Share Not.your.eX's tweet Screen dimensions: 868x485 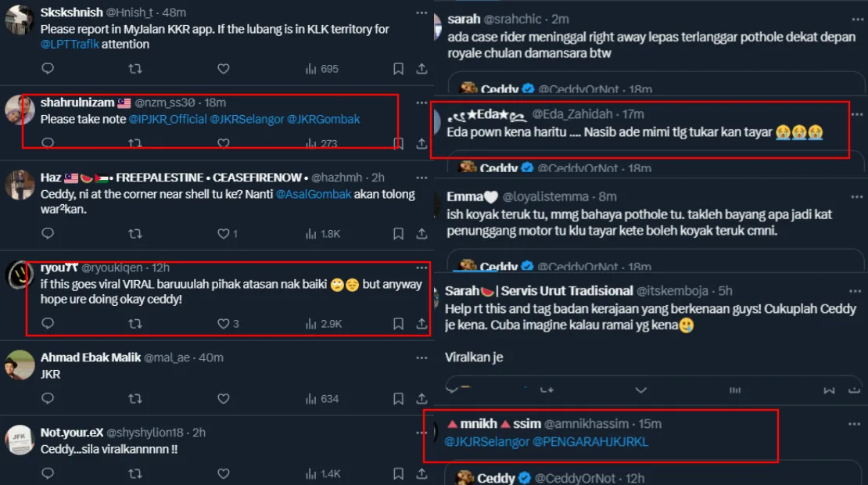point(421,473)
